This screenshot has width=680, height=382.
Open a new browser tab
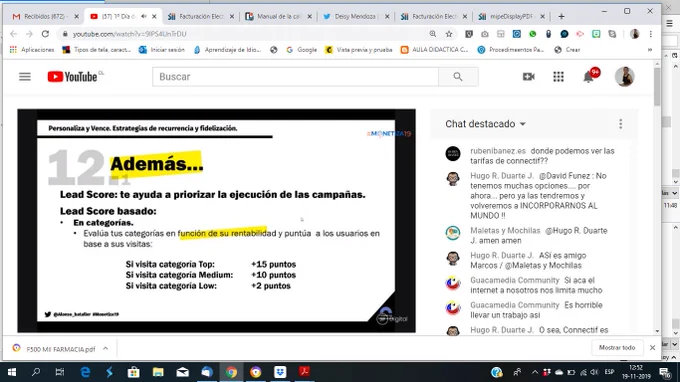tap(561, 16)
